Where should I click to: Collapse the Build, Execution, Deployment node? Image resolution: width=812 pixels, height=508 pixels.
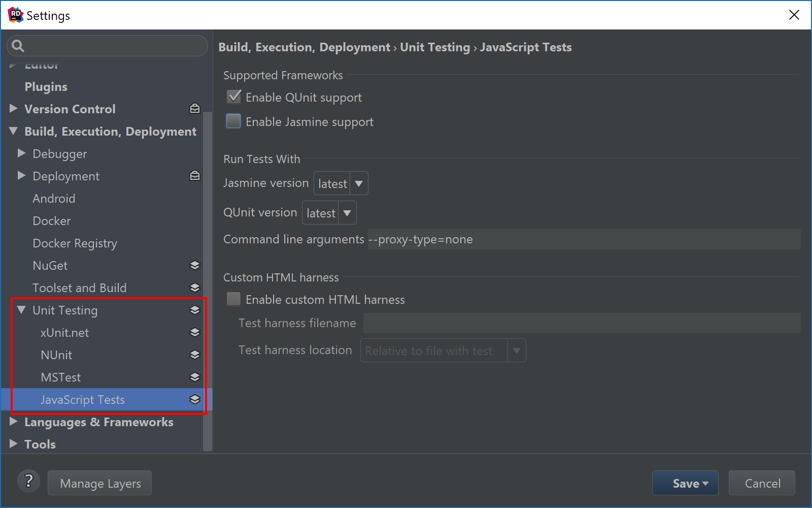coord(14,131)
